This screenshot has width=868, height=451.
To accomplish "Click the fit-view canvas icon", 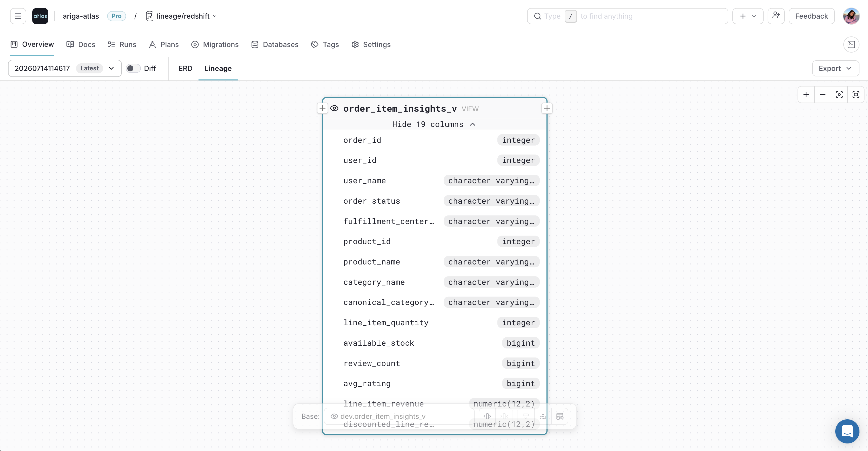I will pos(856,95).
